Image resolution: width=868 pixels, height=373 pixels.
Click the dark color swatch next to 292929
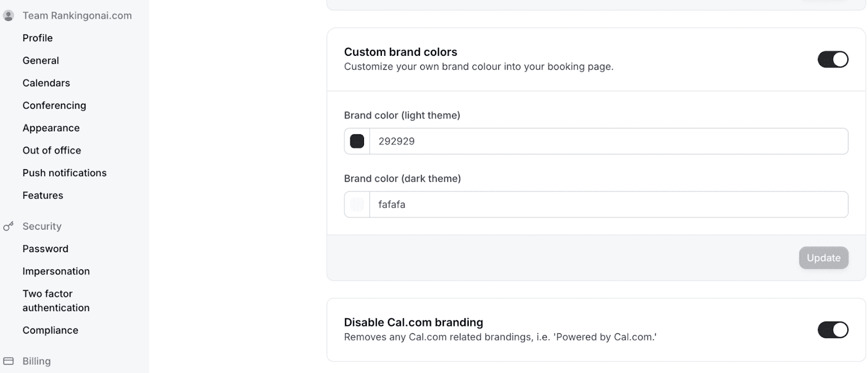click(358, 141)
